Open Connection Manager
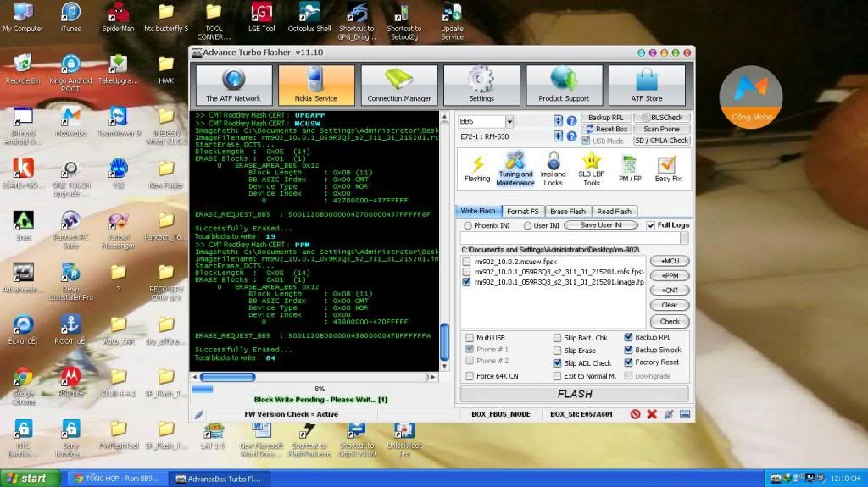This screenshot has height=487, width=868. tap(398, 85)
